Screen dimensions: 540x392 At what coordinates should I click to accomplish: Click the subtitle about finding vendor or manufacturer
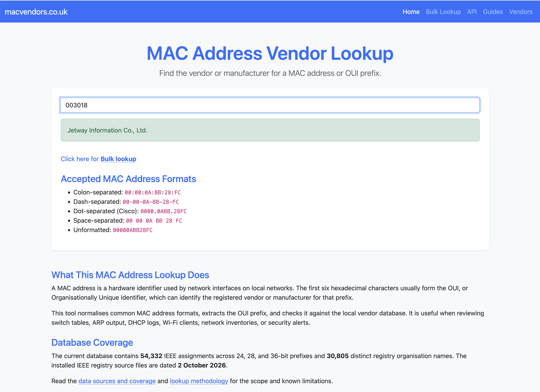[x=270, y=73]
